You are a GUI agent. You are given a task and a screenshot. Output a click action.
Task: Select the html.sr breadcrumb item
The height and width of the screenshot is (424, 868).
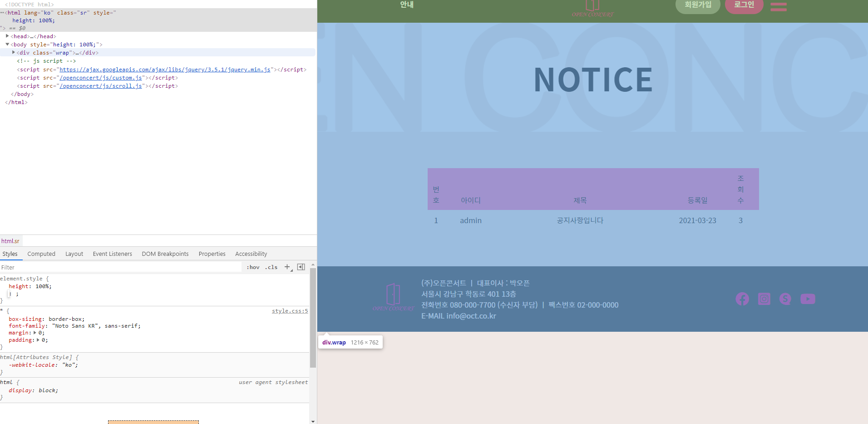point(10,241)
